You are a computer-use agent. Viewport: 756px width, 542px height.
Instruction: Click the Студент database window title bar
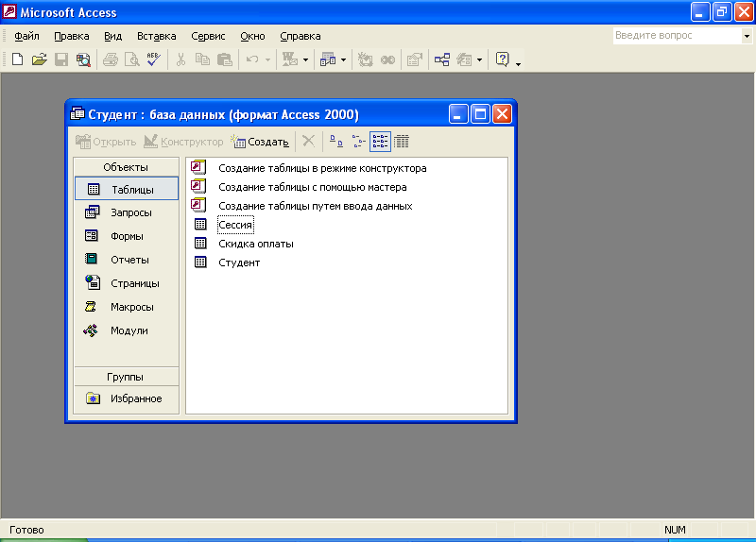click(258, 114)
